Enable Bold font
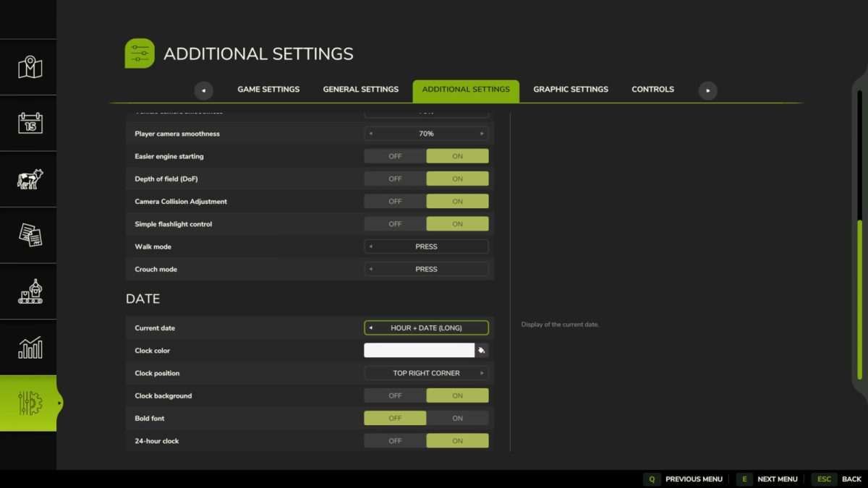The width and height of the screenshot is (868, 488). tap(457, 418)
